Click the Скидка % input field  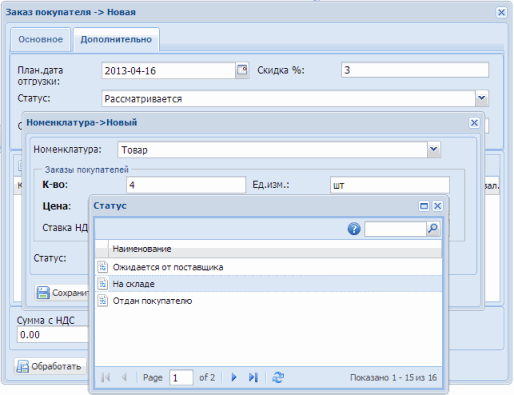pyautogui.click(x=415, y=70)
